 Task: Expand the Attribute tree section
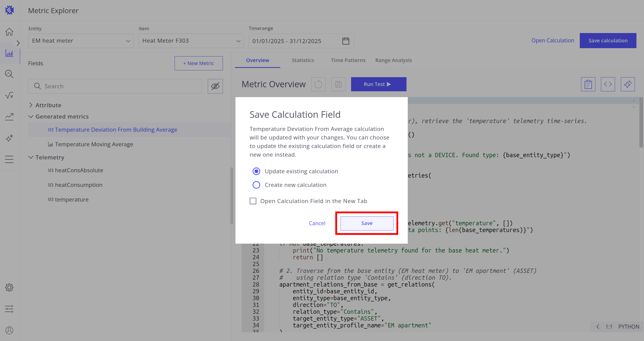(x=31, y=105)
